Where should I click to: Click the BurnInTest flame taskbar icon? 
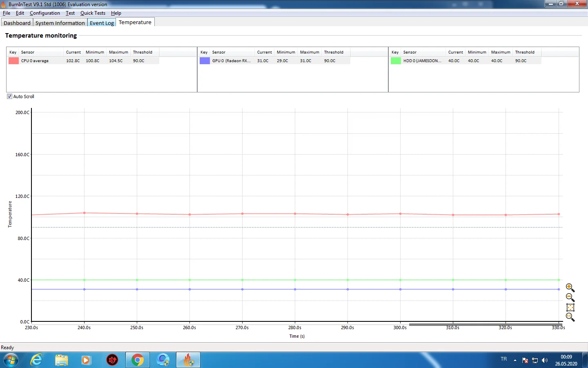click(188, 360)
